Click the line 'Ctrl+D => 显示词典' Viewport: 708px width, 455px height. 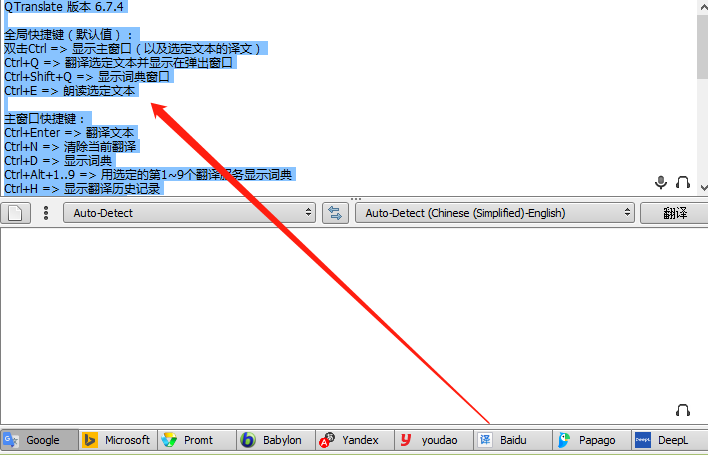58,161
